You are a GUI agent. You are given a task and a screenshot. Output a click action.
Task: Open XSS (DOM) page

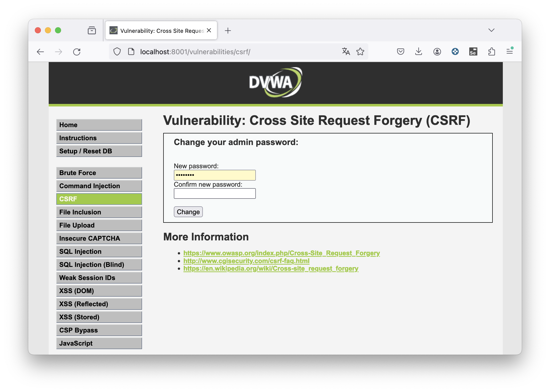[99, 291]
